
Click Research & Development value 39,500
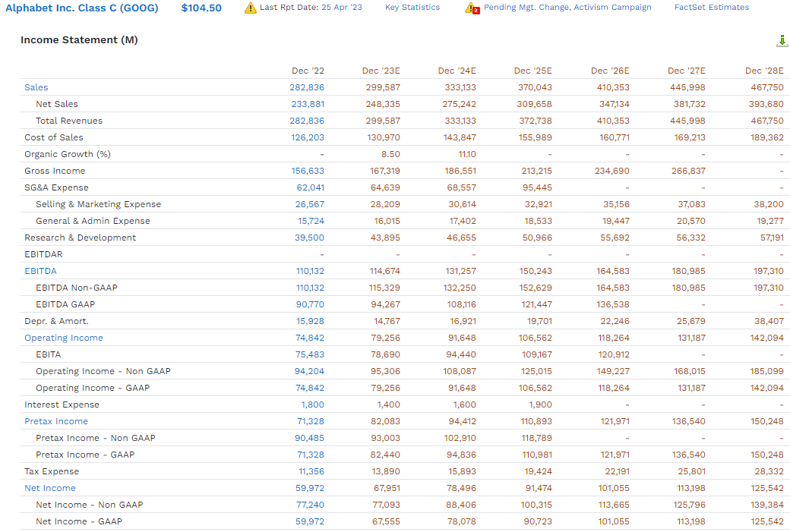(x=309, y=237)
